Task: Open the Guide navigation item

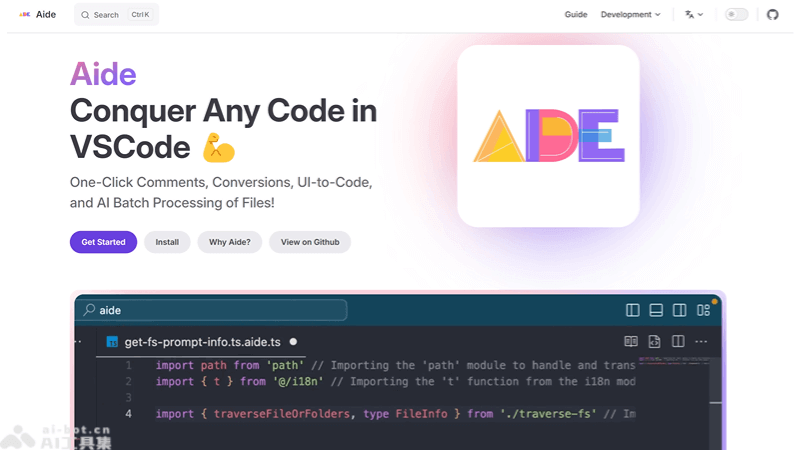Action: point(575,15)
